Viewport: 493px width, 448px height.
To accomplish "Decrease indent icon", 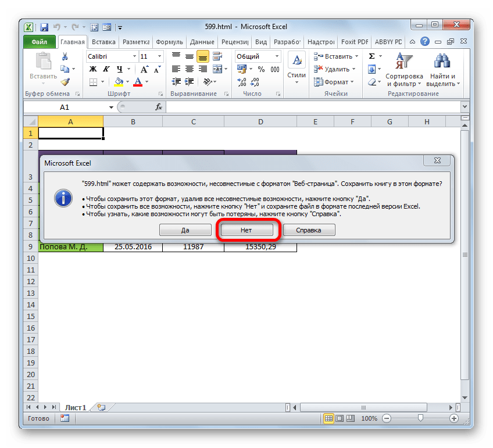I will pos(176,82).
